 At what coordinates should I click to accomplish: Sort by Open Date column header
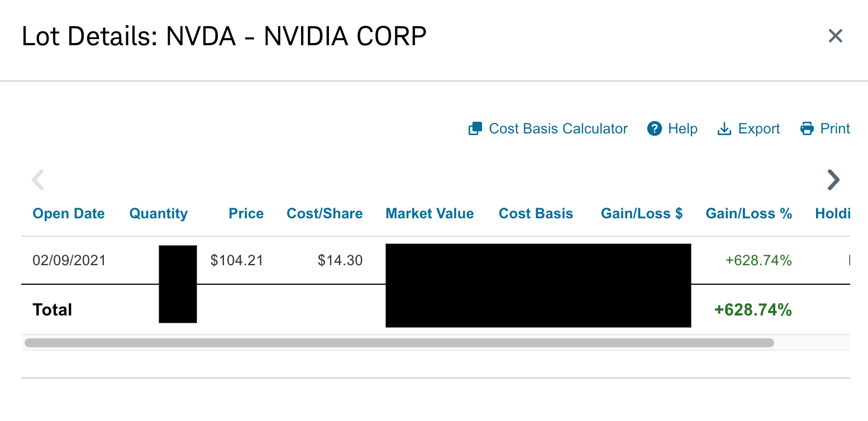(x=69, y=214)
